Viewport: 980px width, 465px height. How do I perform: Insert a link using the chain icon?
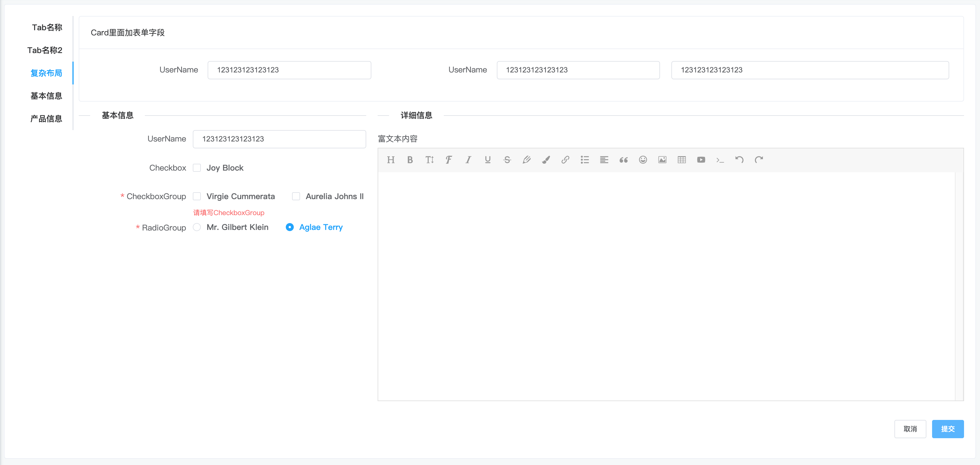coord(565,160)
